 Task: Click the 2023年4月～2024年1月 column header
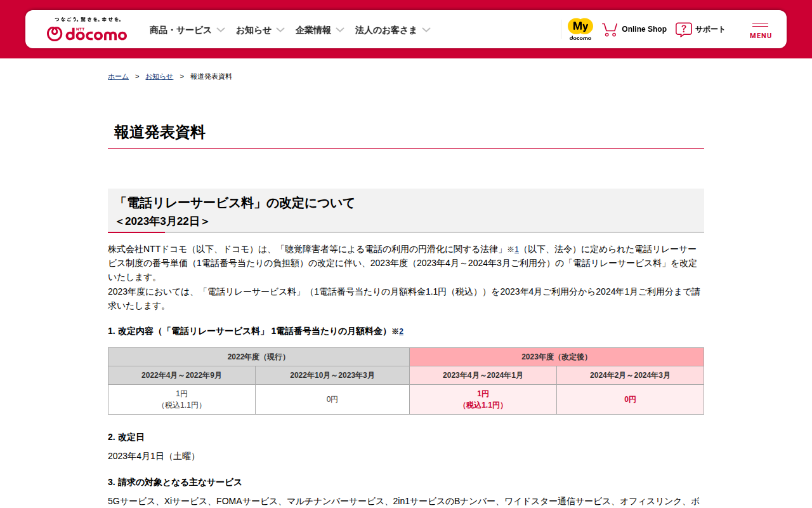tap(483, 375)
